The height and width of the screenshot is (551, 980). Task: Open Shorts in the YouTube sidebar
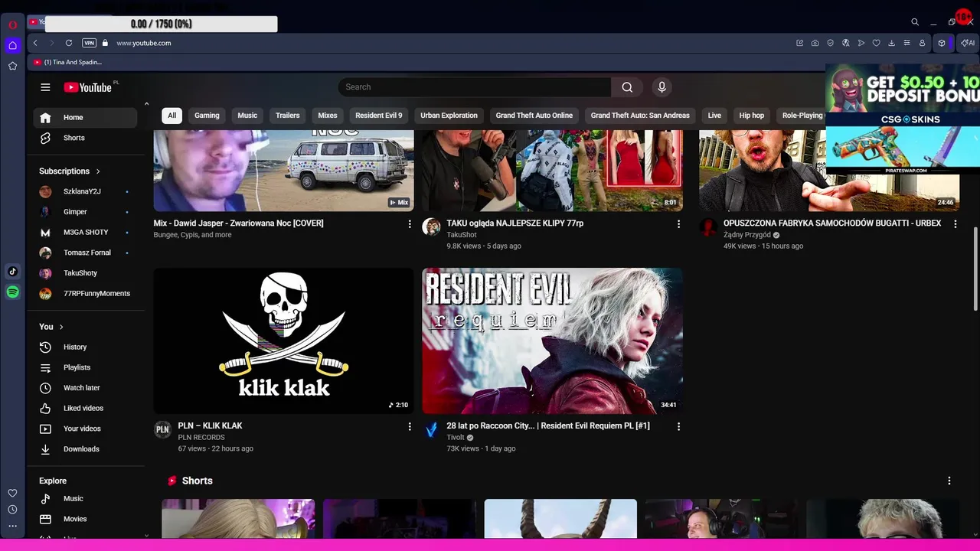(x=85, y=138)
